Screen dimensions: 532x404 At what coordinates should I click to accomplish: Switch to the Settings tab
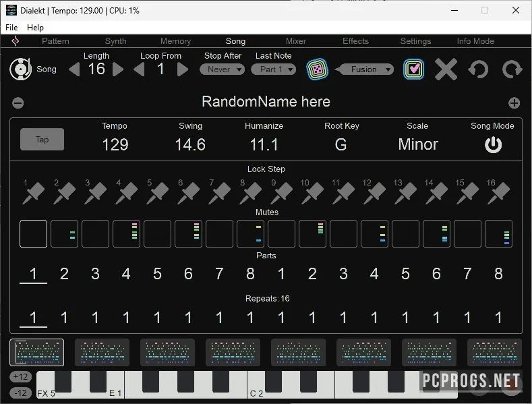click(415, 41)
